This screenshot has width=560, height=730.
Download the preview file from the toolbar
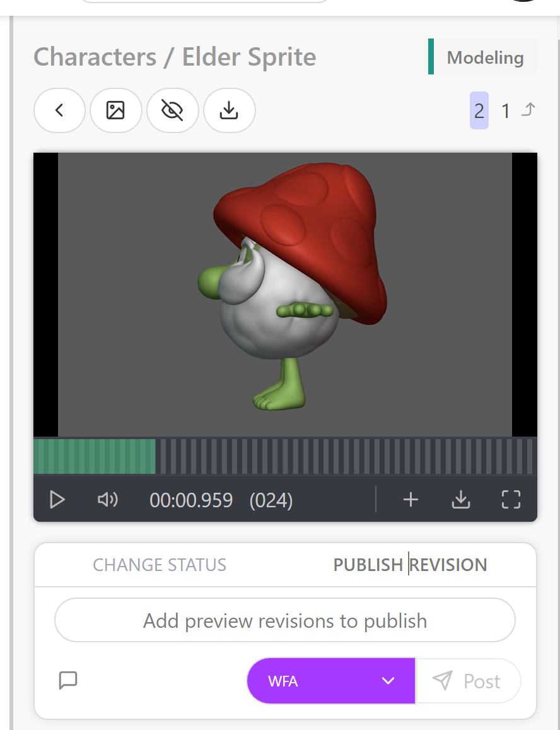[230, 110]
